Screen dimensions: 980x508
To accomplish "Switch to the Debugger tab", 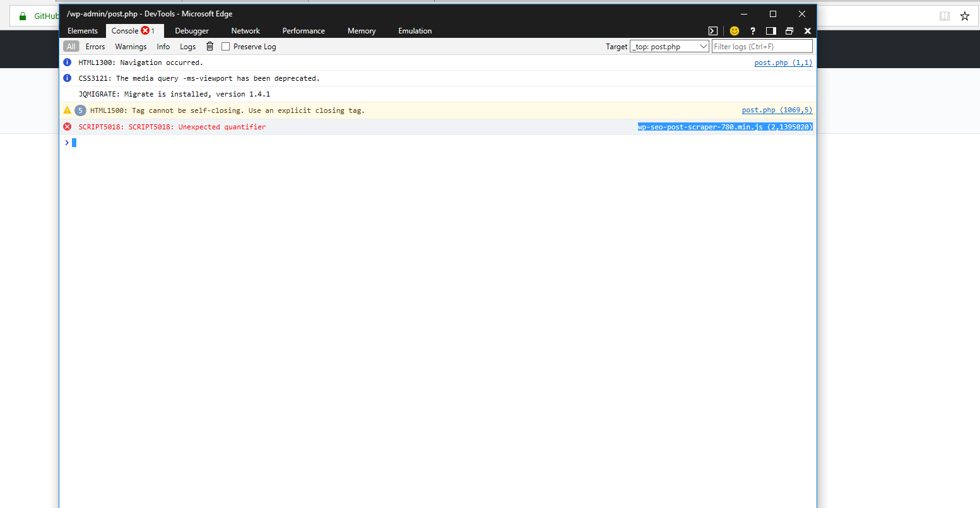I will 191,30.
